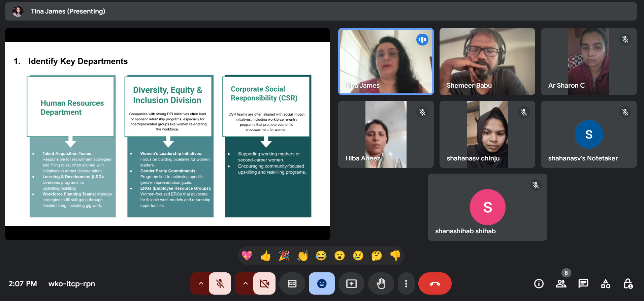
Task: Click the Present now screen share icon
Action: 351,284
